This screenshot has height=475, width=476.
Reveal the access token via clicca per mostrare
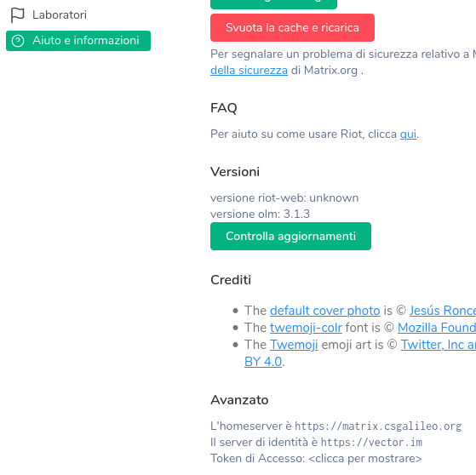point(365,458)
